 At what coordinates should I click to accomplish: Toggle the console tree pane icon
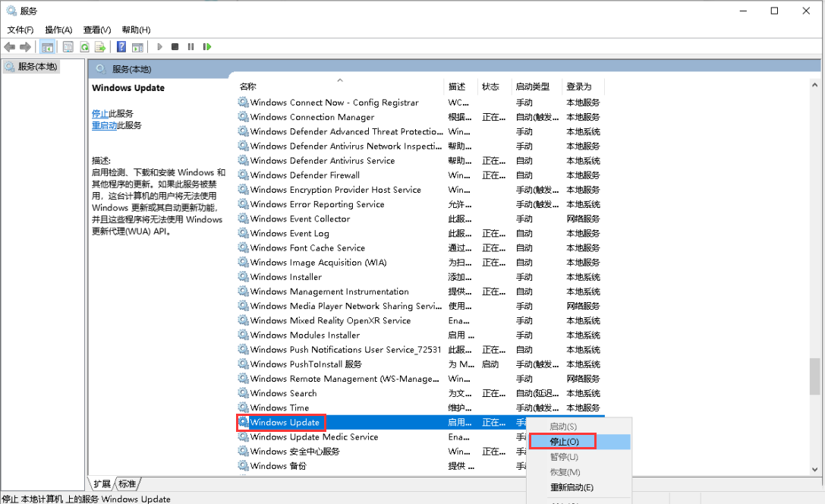(47, 47)
